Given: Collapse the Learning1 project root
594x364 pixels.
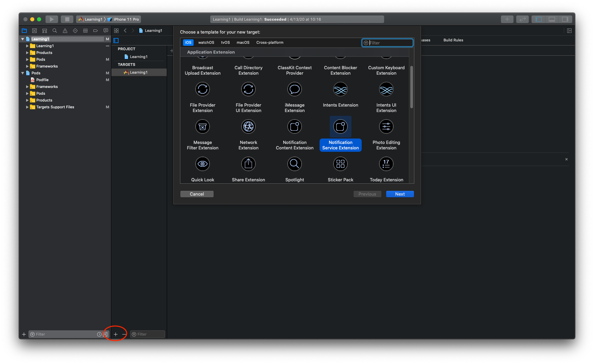Looking at the screenshot, I should 23,39.
